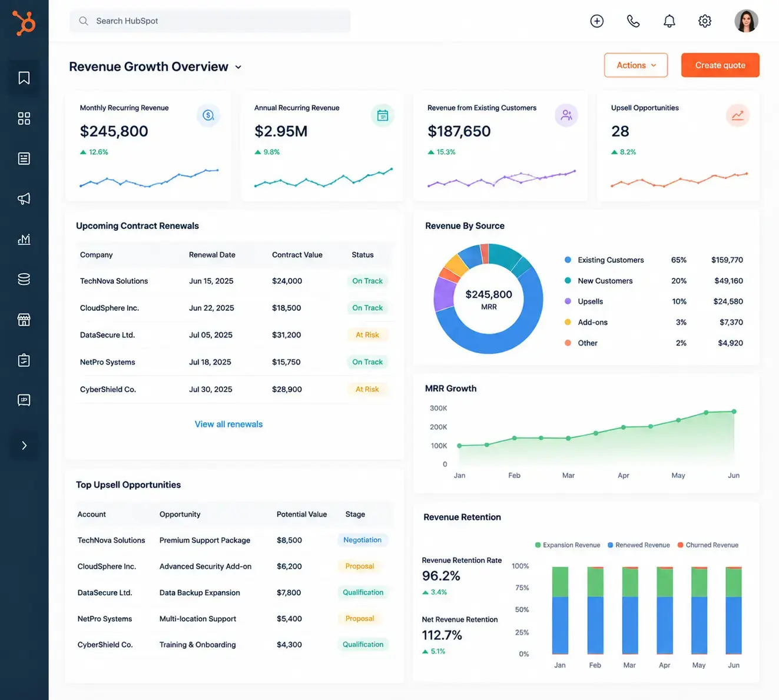
Task: Click the Create quote button
Action: (x=720, y=65)
